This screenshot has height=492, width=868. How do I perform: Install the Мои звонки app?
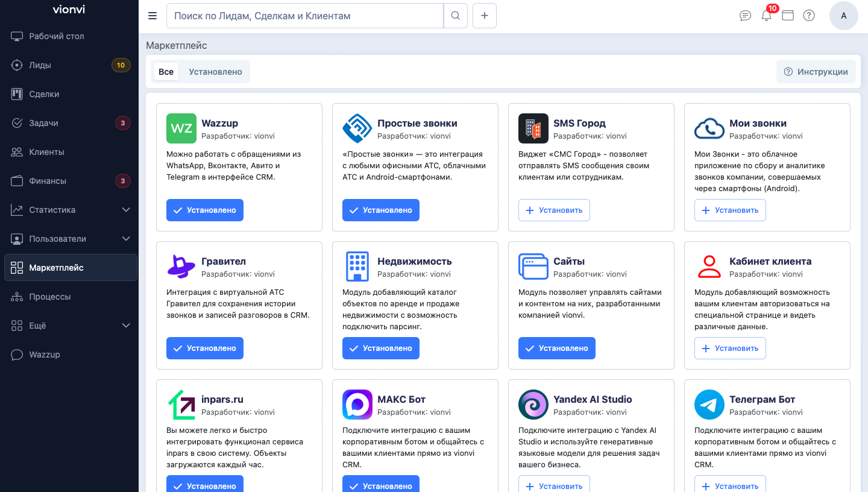click(x=730, y=210)
